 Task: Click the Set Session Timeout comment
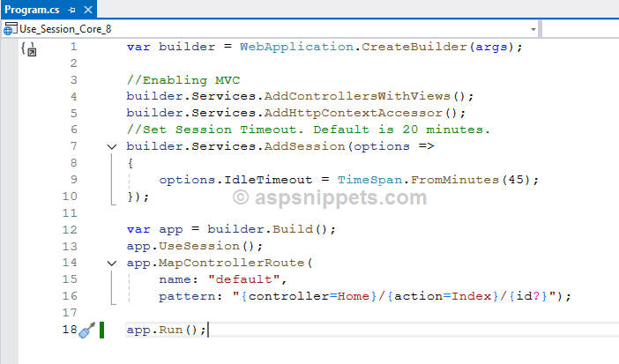[309, 130]
